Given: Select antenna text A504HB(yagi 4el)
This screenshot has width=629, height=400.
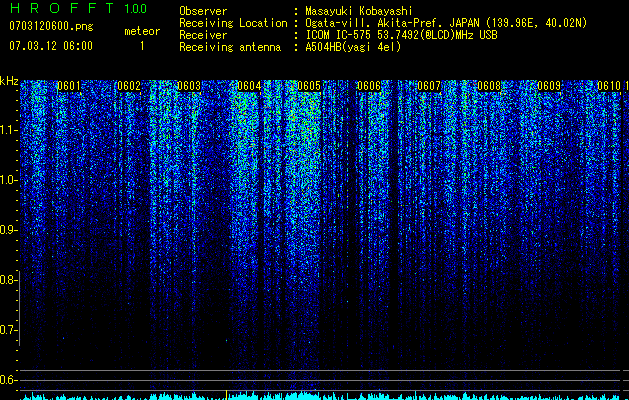Looking at the screenshot, I should click(x=353, y=47).
